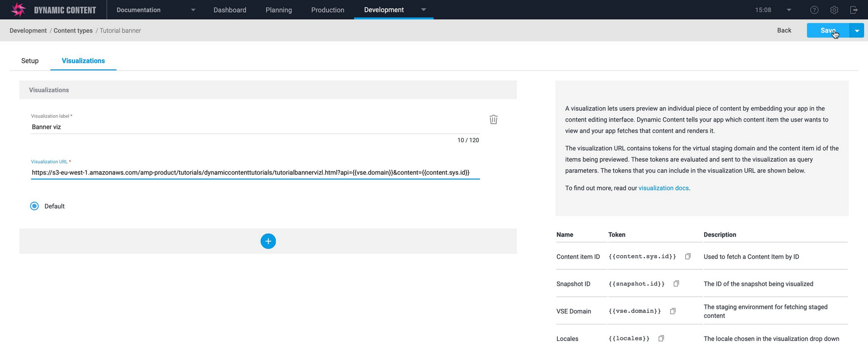Select the Development tab
Screen dimensions: 868x354
pos(384,10)
